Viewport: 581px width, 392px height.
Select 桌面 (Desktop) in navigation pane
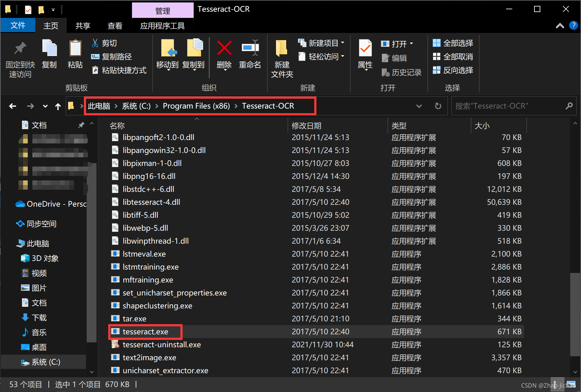click(x=34, y=347)
